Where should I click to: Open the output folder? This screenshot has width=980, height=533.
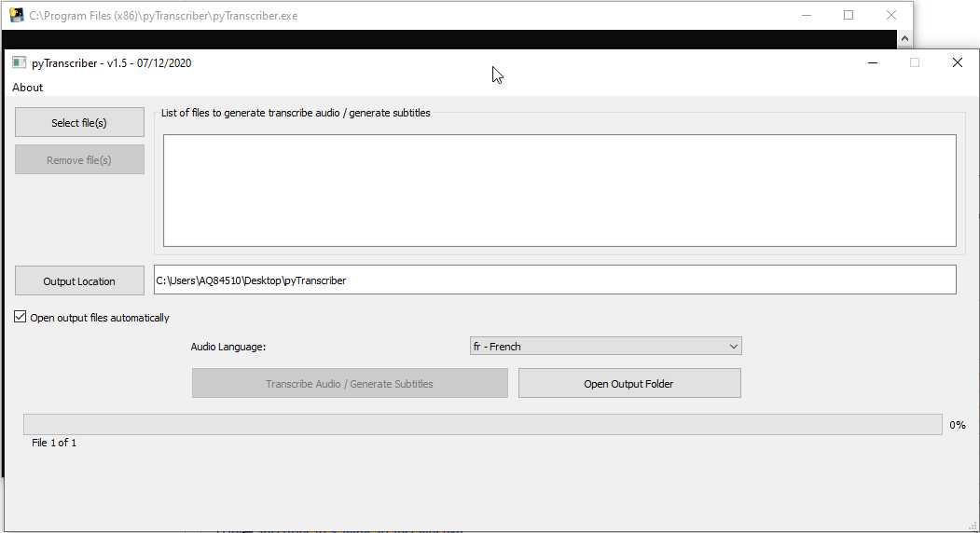click(629, 384)
